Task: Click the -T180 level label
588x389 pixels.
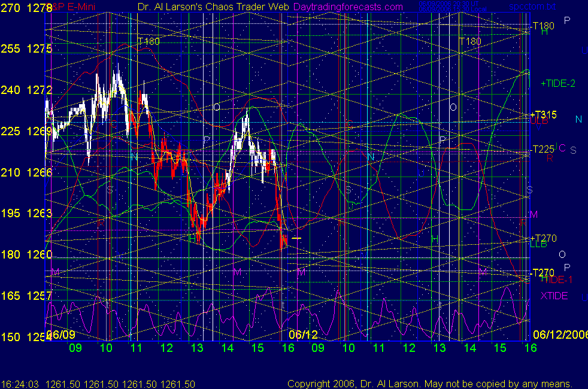Action: tap(542, 26)
